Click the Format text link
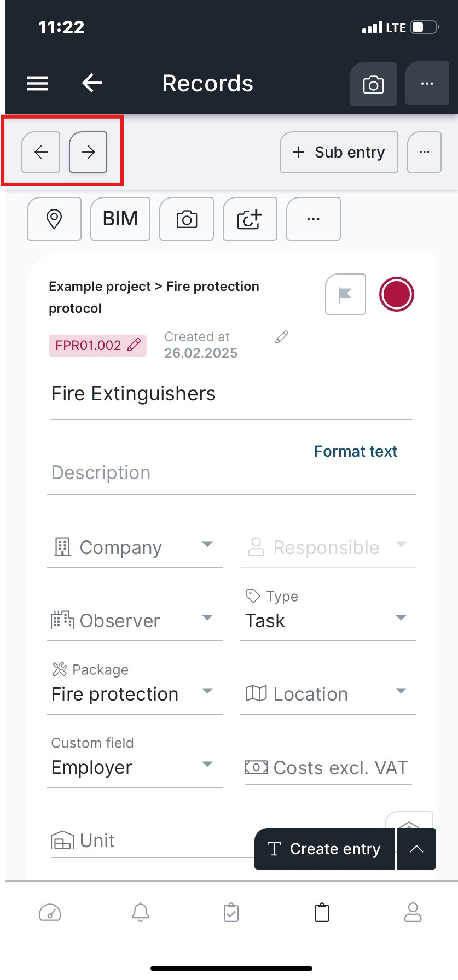 (356, 451)
